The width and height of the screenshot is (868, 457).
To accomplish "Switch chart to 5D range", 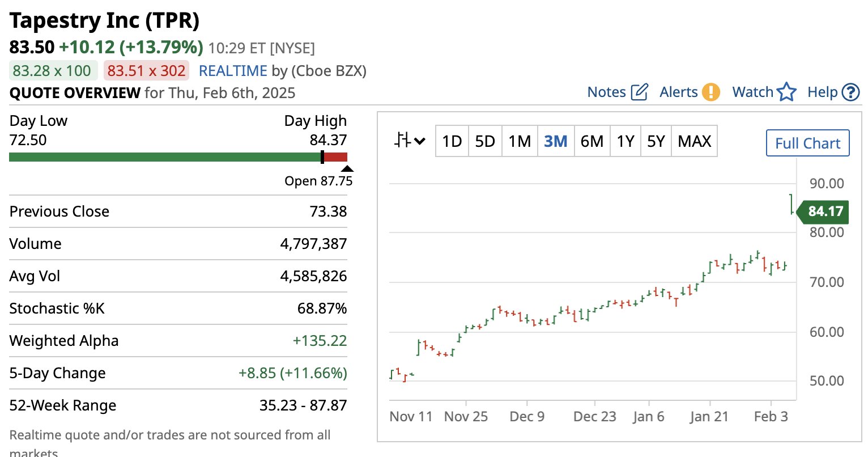I will click(484, 141).
